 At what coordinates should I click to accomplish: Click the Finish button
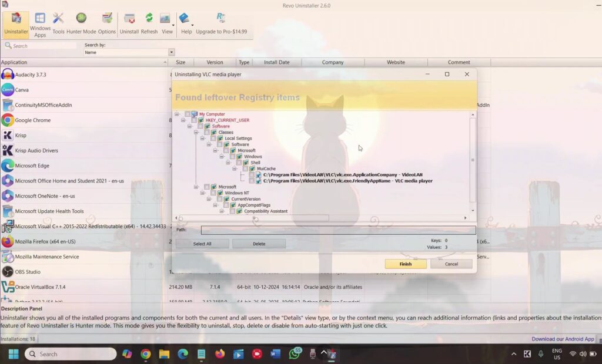tap(406, 264)
